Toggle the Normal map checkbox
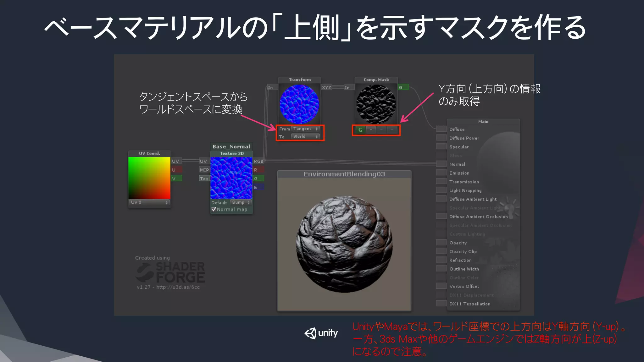644x362 pixels. pos(214,210)
